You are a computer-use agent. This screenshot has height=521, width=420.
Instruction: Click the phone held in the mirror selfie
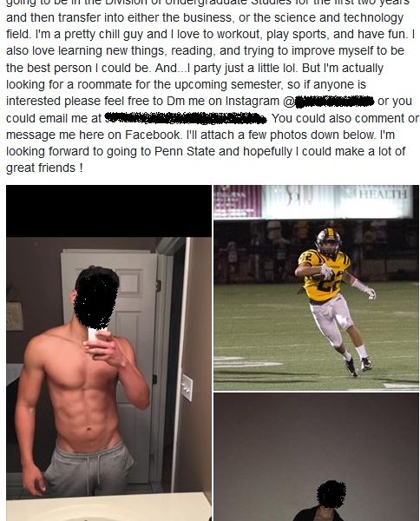tap(95, 334)
